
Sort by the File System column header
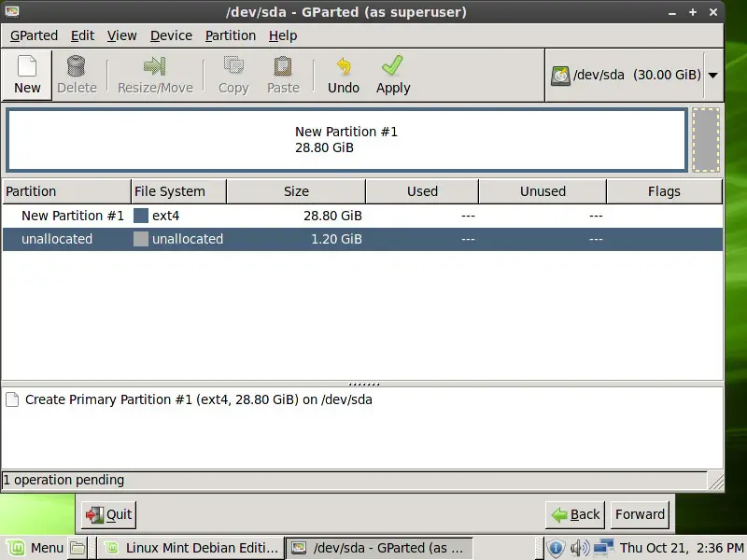click(x=178, y=191)
